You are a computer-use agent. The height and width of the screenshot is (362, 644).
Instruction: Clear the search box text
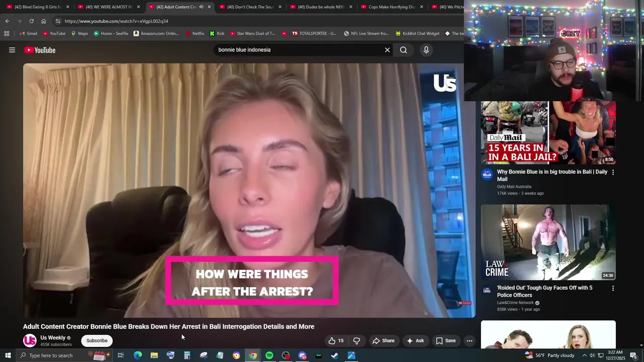pos(387,50)
